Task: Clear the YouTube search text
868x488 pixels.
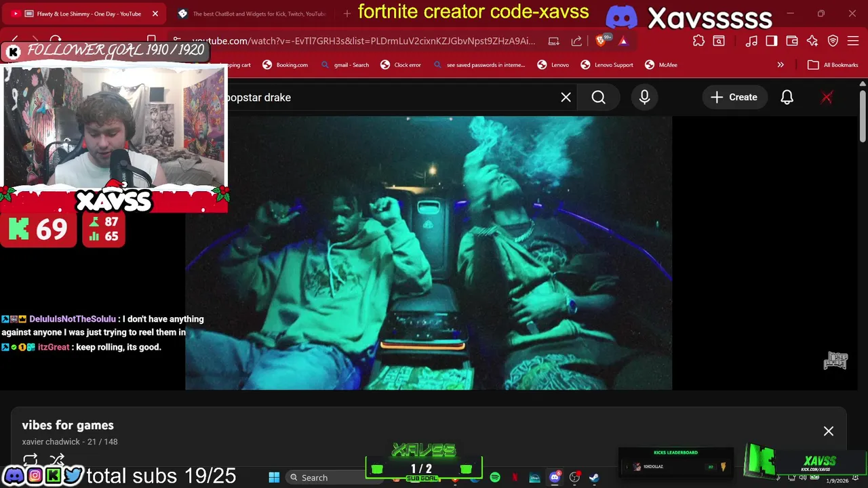Action: click(x=566, y=98)
